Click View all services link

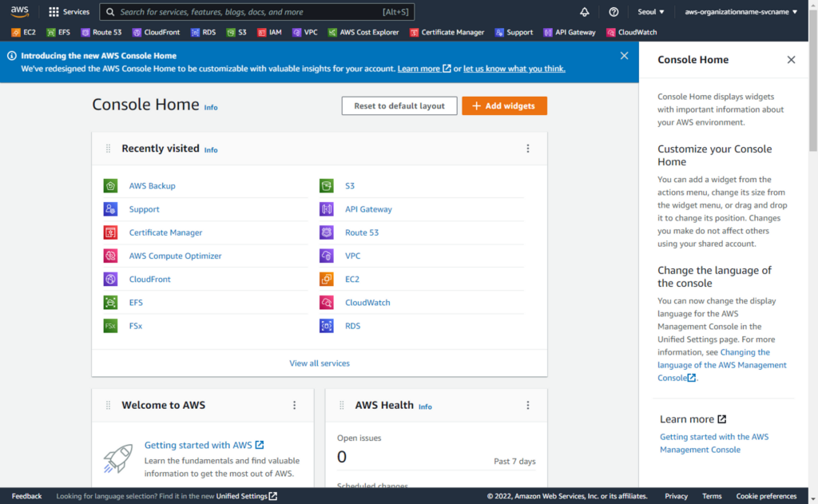[320, 363]
